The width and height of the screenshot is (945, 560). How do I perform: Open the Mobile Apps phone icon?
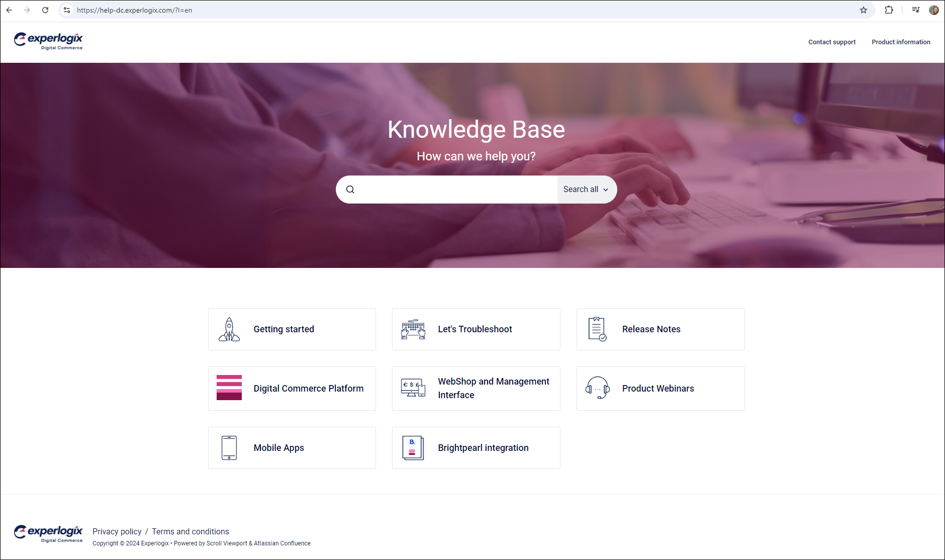[x=229, y=447]
